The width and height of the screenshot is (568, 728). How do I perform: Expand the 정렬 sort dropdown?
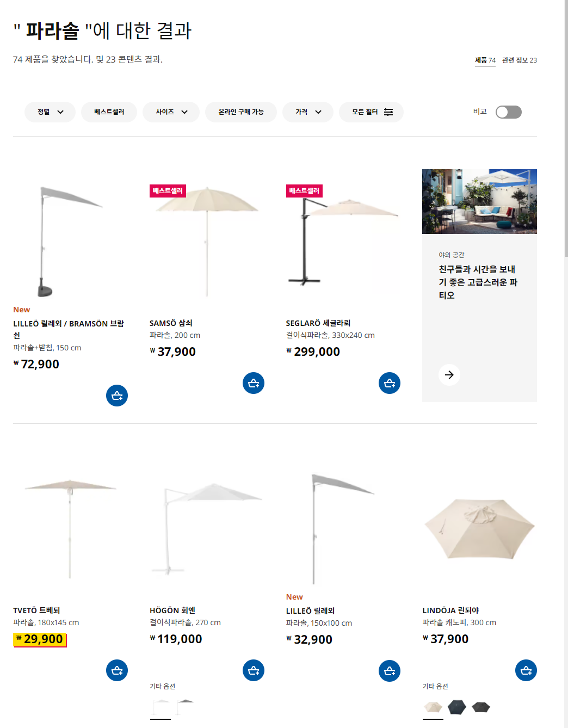(50, 112)
